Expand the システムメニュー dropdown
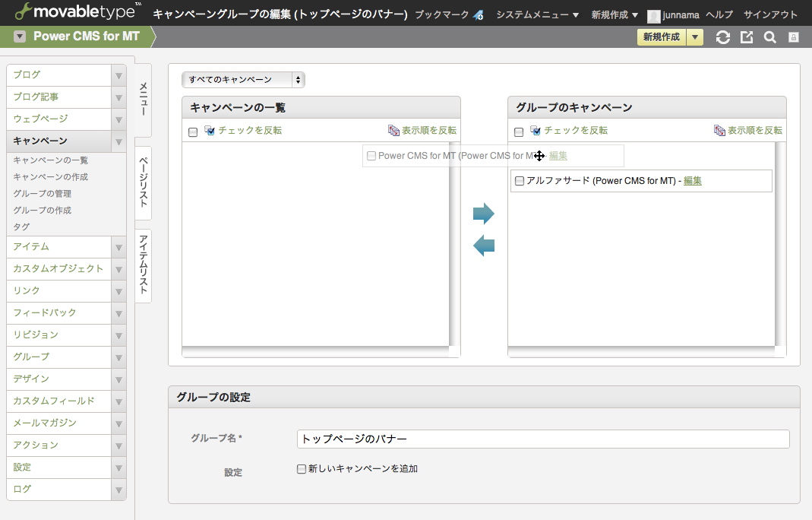The image size is (812, 520). [537, 15]
